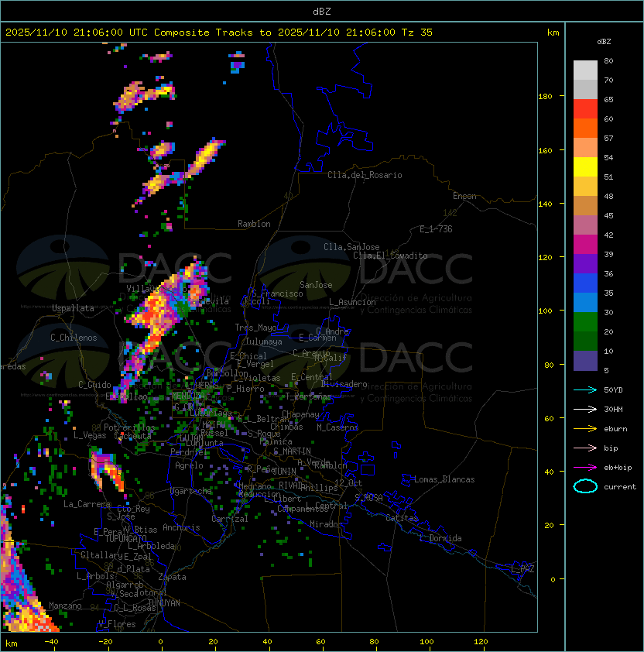Click the 'TUPUNGATO' map label
The height and width of the screenshot is (652, 644).
tap(125, 538)
